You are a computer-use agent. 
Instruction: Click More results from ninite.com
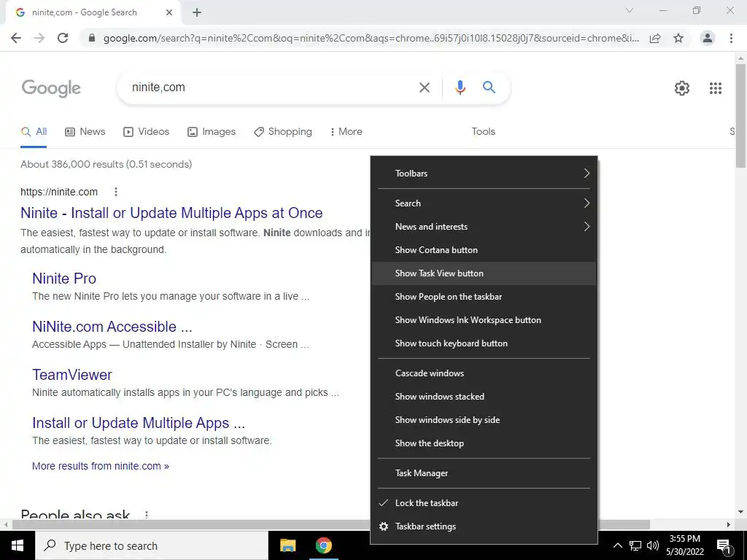[101, 466]
